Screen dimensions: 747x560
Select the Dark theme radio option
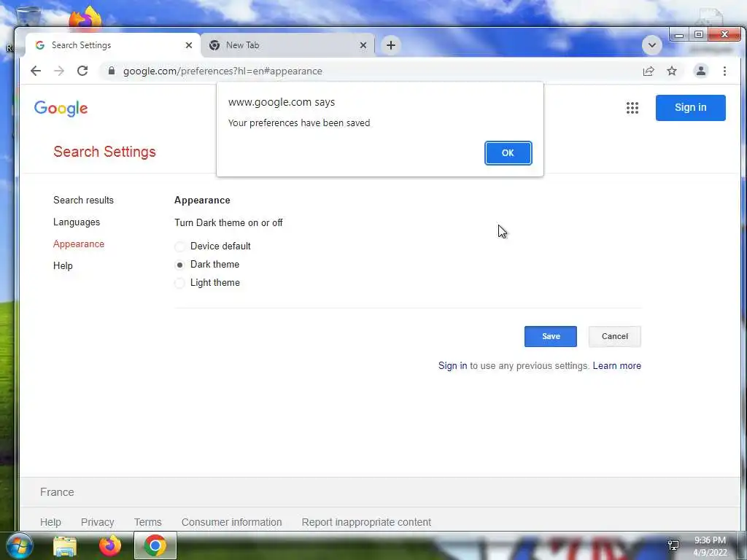[179, 265]
